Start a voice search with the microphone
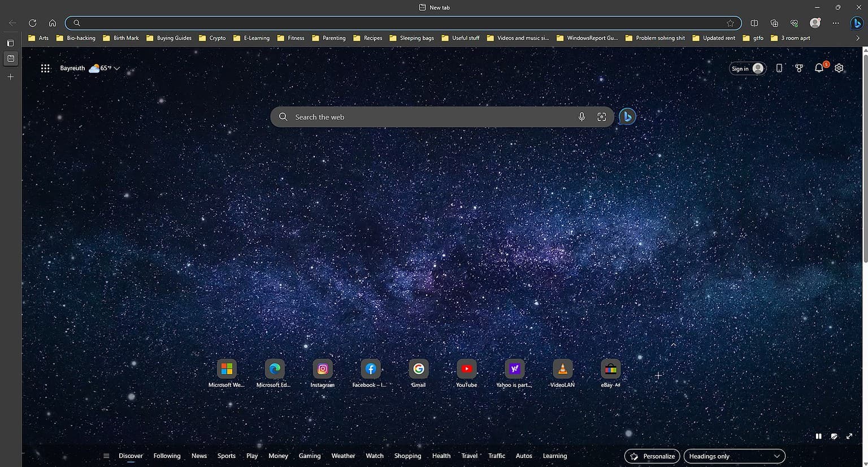This screenshot has width=868, height=467. pyautogui.click(x=581, y=116)
